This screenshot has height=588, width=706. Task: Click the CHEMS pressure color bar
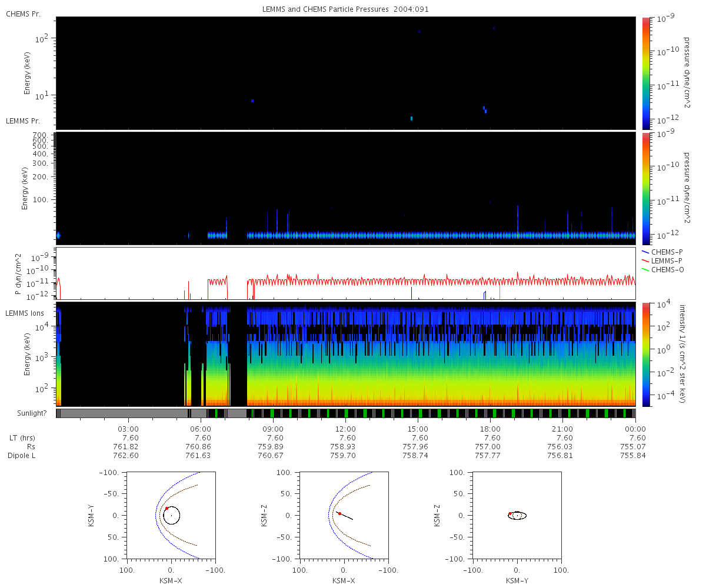click(x=646, y=73)
